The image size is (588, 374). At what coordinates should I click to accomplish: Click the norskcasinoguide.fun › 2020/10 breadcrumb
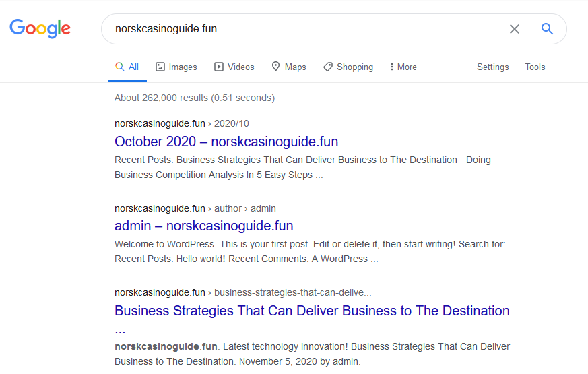click(x=182, y=123)
